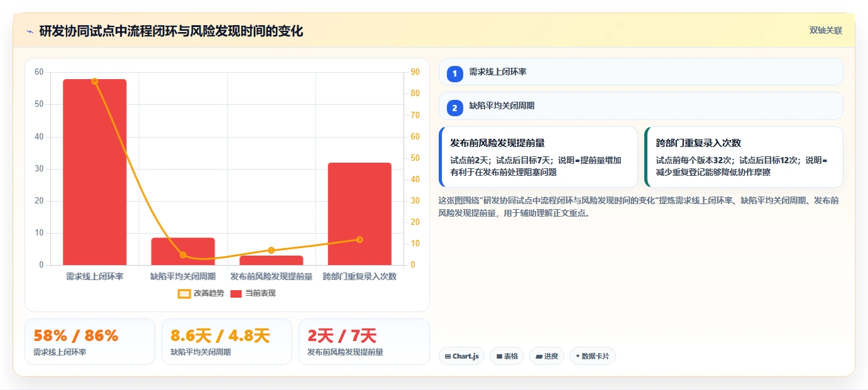
Task: Click right axis value 90
Action: [415, 72]
